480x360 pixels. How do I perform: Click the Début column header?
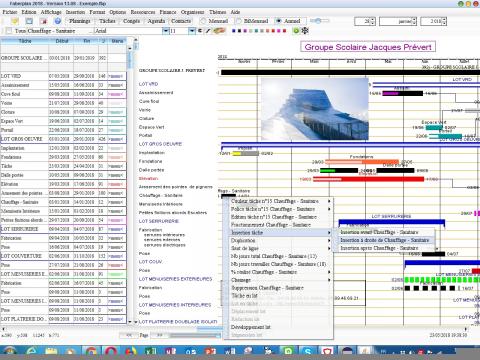pyautogui.click(x=61, y=41)
